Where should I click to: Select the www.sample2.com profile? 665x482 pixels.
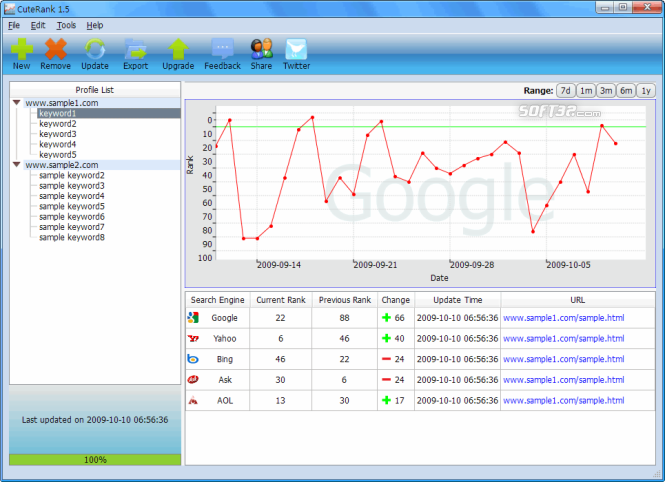coord(61,165)
